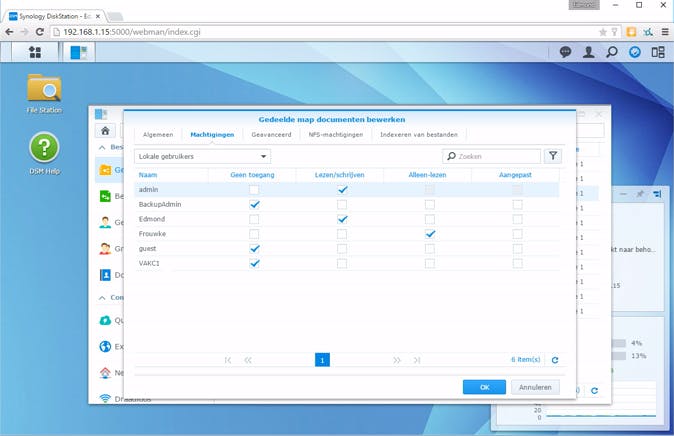Open the Geavanceerd tab
Viewport: 674px width, 436px height.
coord(271,135)
